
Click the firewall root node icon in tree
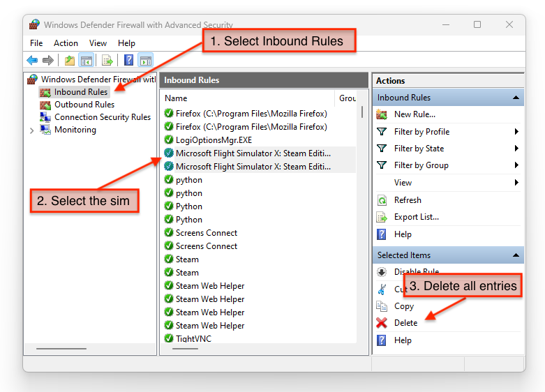coord(32,80)
